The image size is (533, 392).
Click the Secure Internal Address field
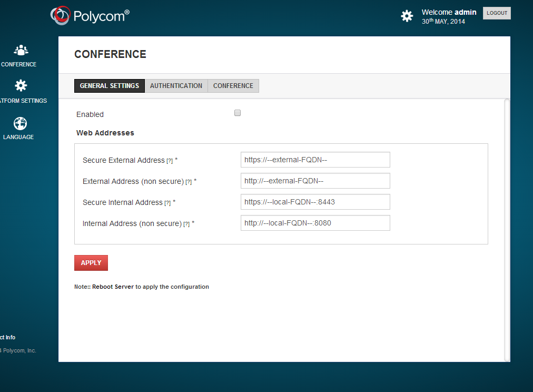pos(315,202)
